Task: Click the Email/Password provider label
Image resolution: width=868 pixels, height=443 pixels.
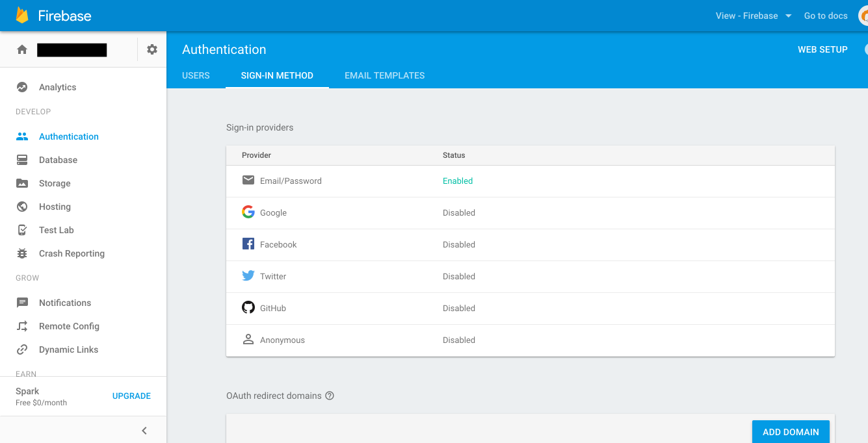Action: pos(291,181)
